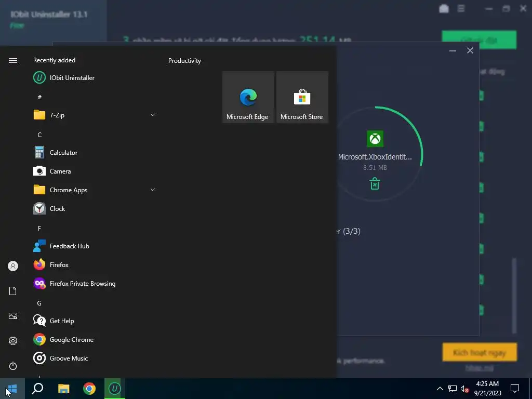Screen dimensions: 532x399
Task: Open Firefox Private Browsing
Action: [x=95, y=283]
